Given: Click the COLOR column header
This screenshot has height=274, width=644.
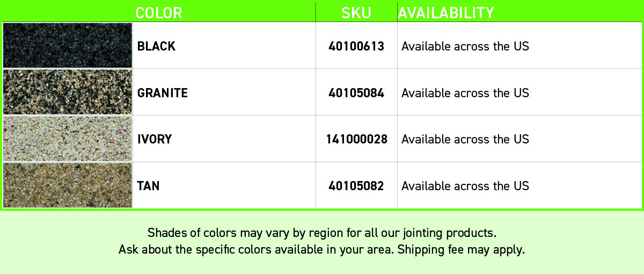Looking at the screenshot, I should click(159, 12).
